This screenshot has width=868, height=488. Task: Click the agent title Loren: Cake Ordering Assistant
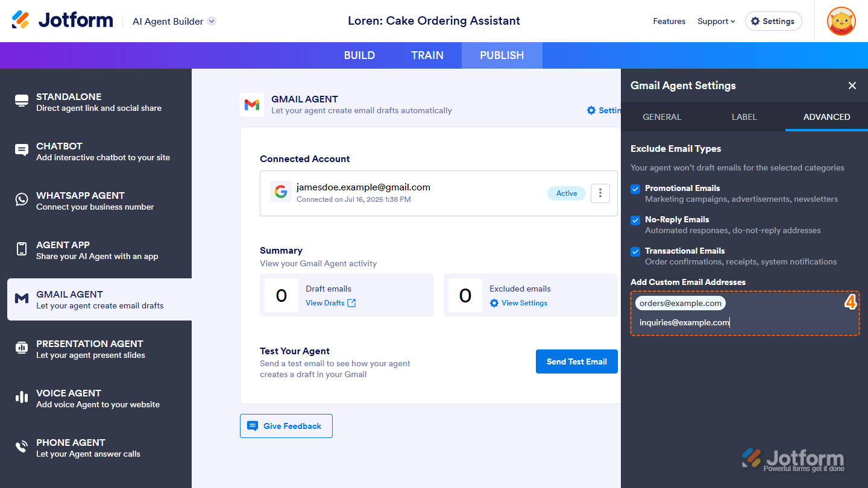click(434, 21)
